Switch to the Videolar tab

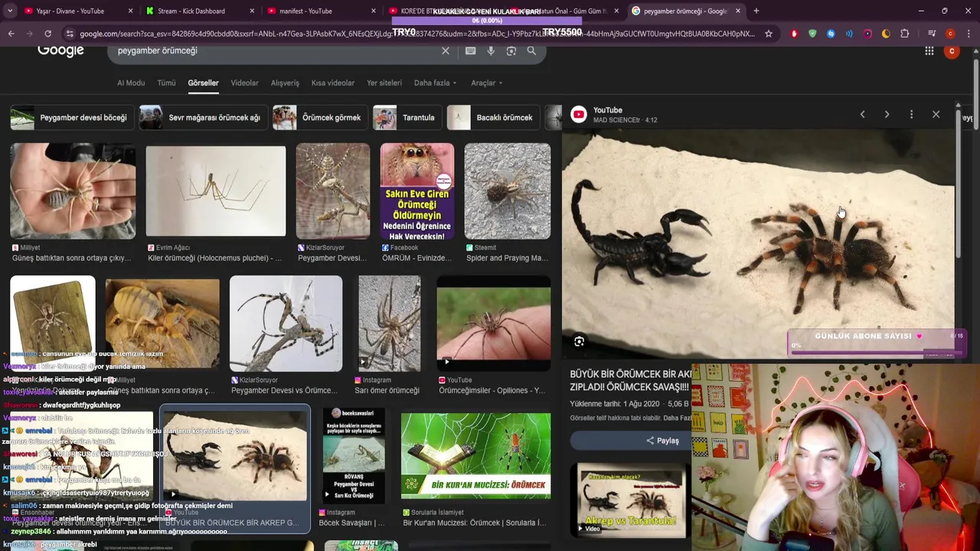click(x=244, y=83)
